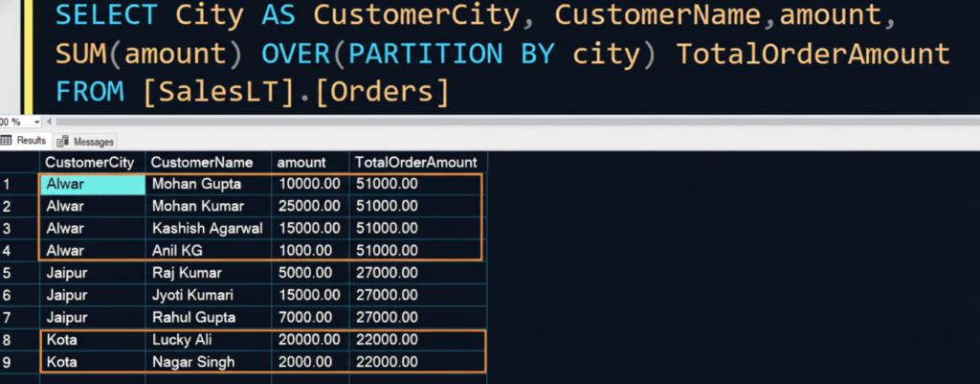
Task: Switch to the Results tab
Action: tap(31, 141)
